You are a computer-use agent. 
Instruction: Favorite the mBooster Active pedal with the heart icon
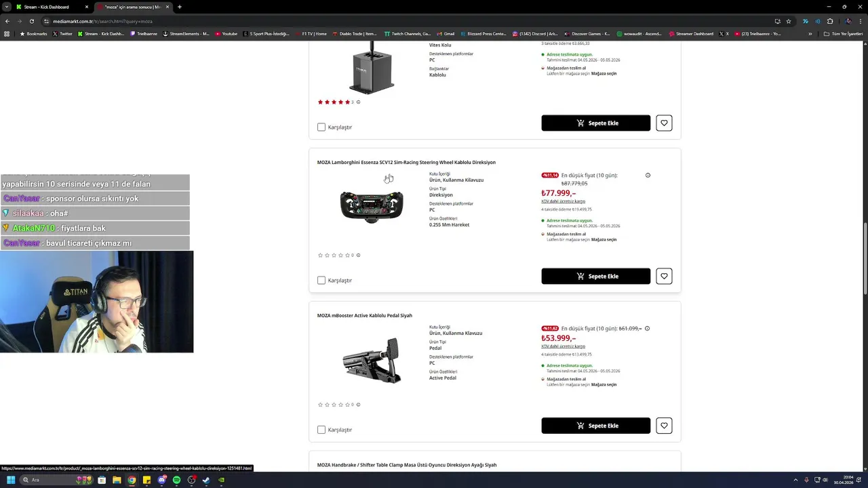click(664, 426)
